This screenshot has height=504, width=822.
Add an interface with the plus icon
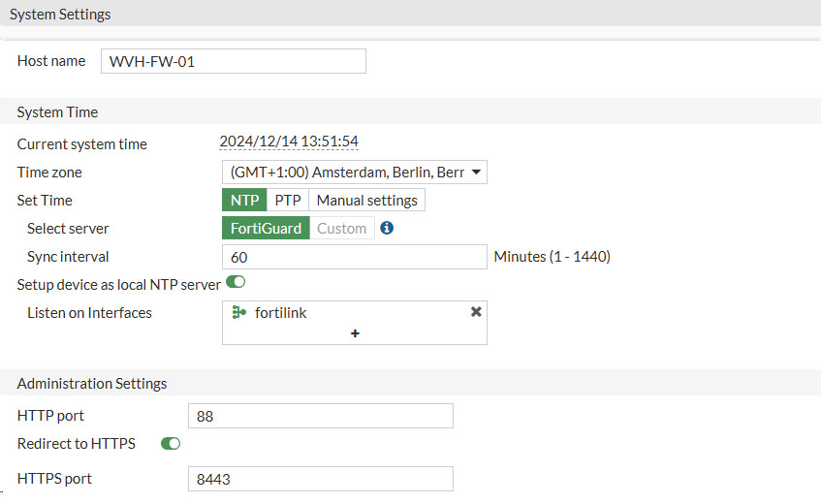coord(355,333)
